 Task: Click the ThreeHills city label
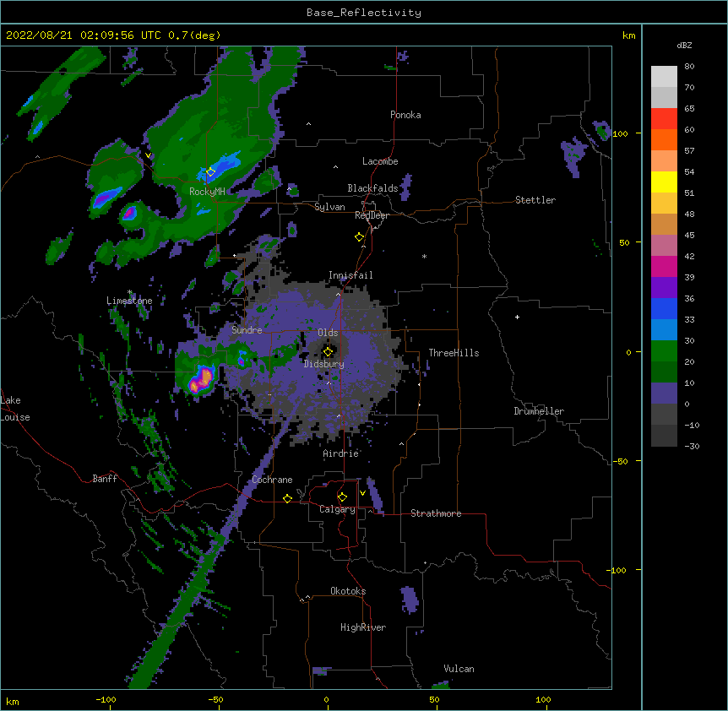454,353
